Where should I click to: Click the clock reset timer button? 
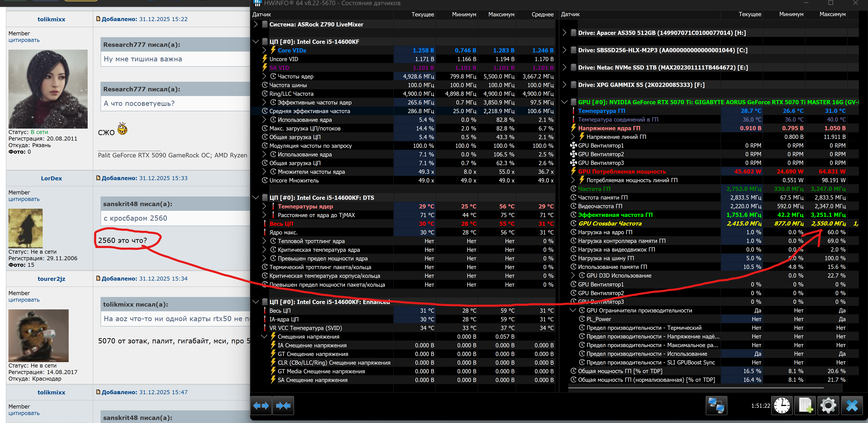782,405
